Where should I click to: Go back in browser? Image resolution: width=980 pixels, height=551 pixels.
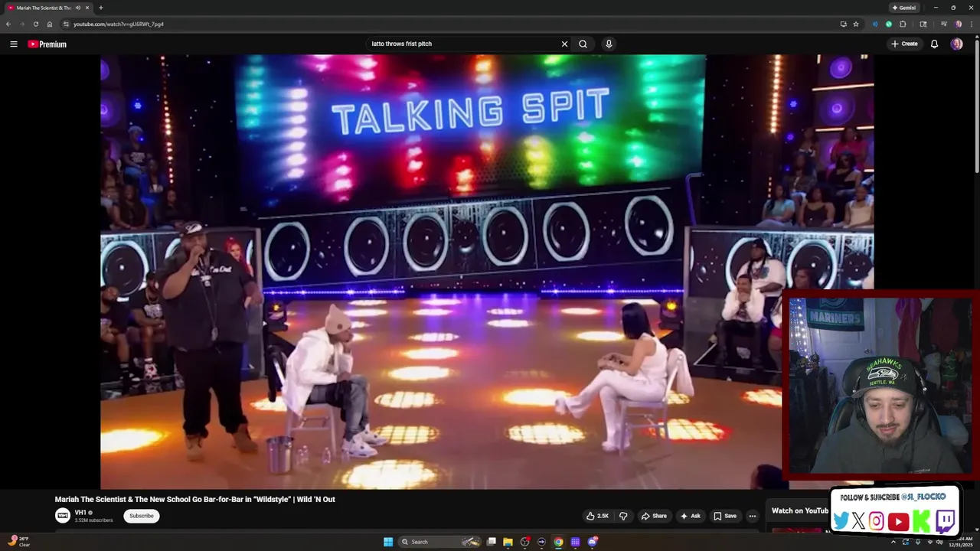(8, 24)
